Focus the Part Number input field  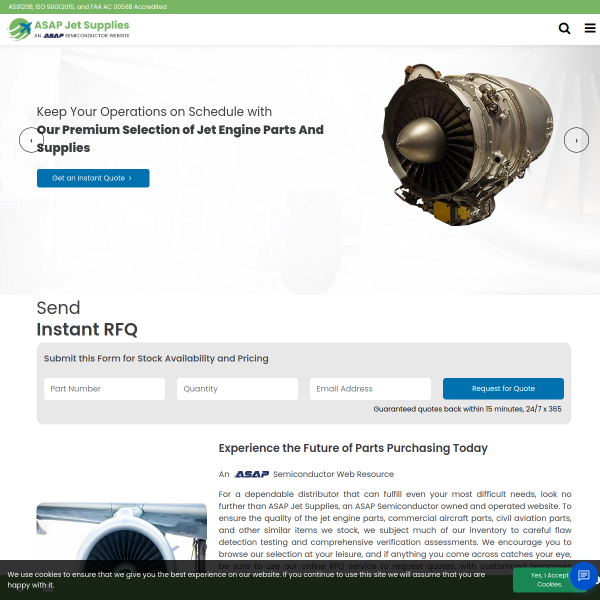(104, 389)
